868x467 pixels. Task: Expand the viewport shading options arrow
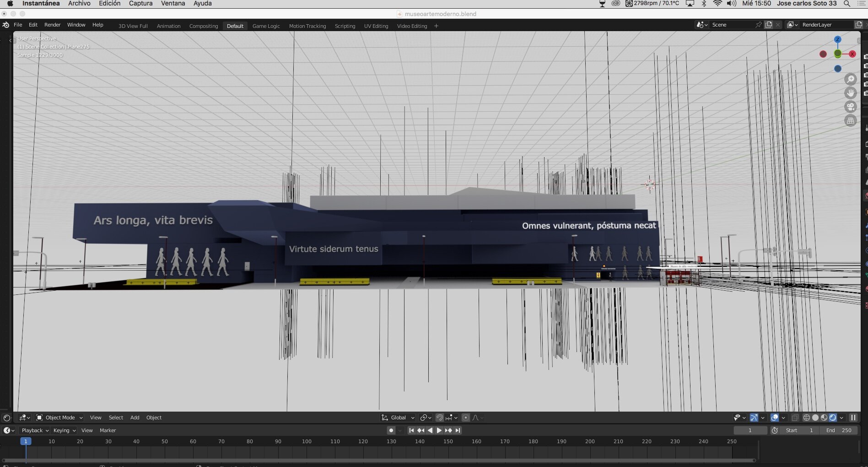[x=841, y=418]
